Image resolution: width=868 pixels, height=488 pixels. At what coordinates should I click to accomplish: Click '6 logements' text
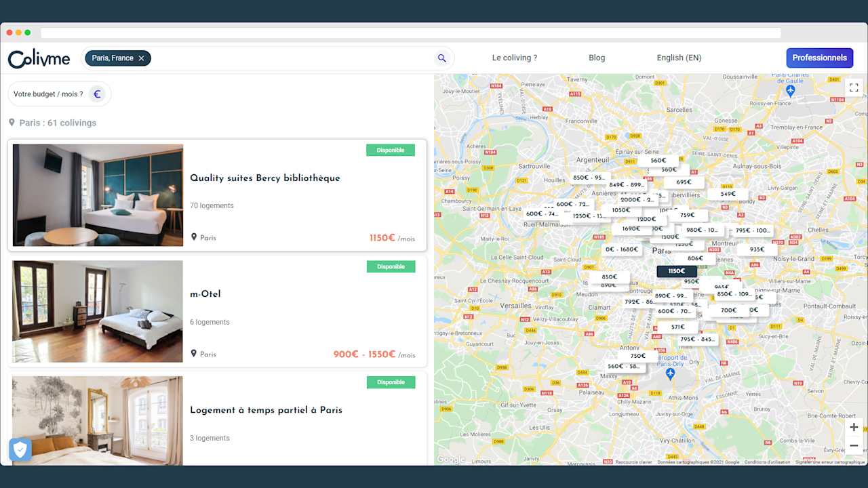[x=210, y=323]
